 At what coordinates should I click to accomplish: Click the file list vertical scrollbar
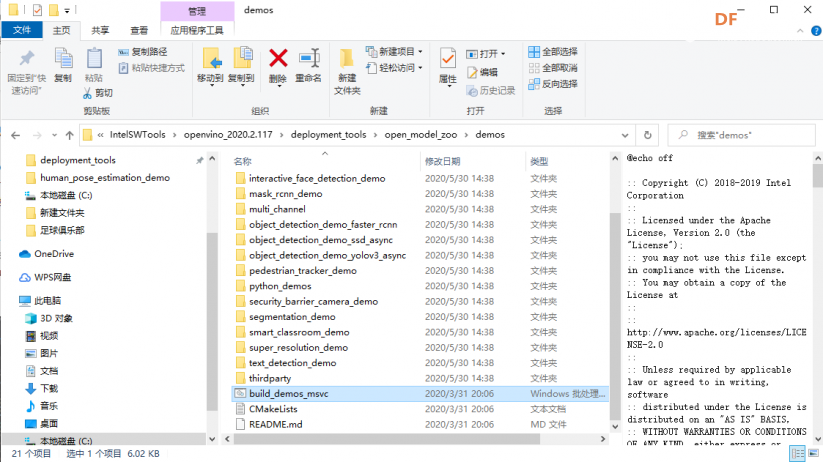click(x=615, y=315)
